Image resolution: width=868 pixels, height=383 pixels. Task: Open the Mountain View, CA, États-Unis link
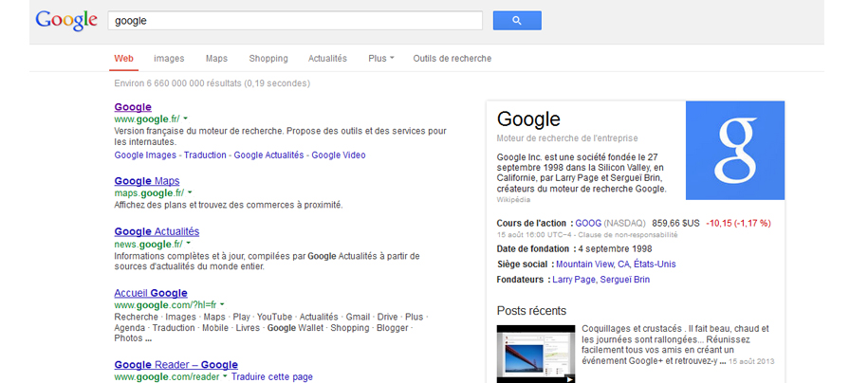[x=616, y=264]
